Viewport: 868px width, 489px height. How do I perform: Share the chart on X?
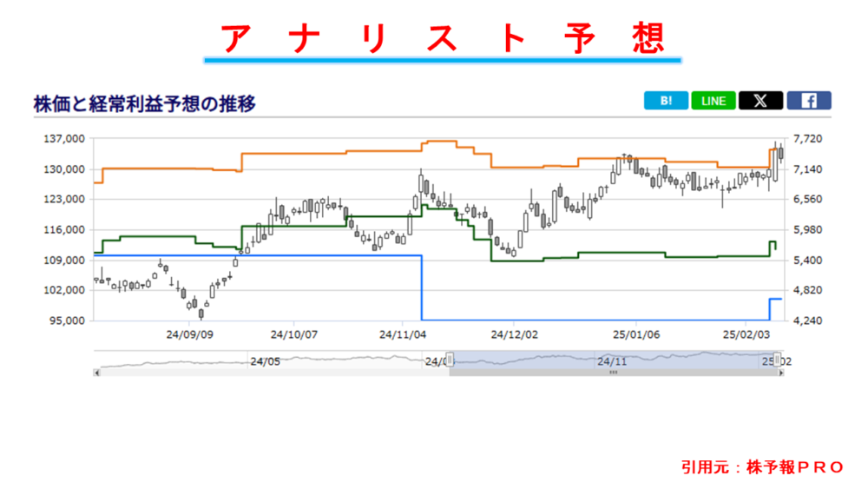tap(760, 101)
